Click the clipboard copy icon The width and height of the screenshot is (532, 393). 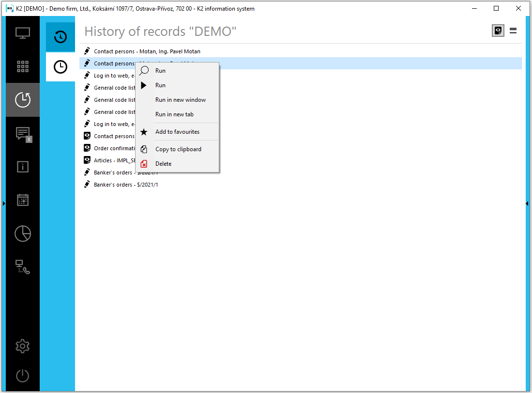[144, 149]
